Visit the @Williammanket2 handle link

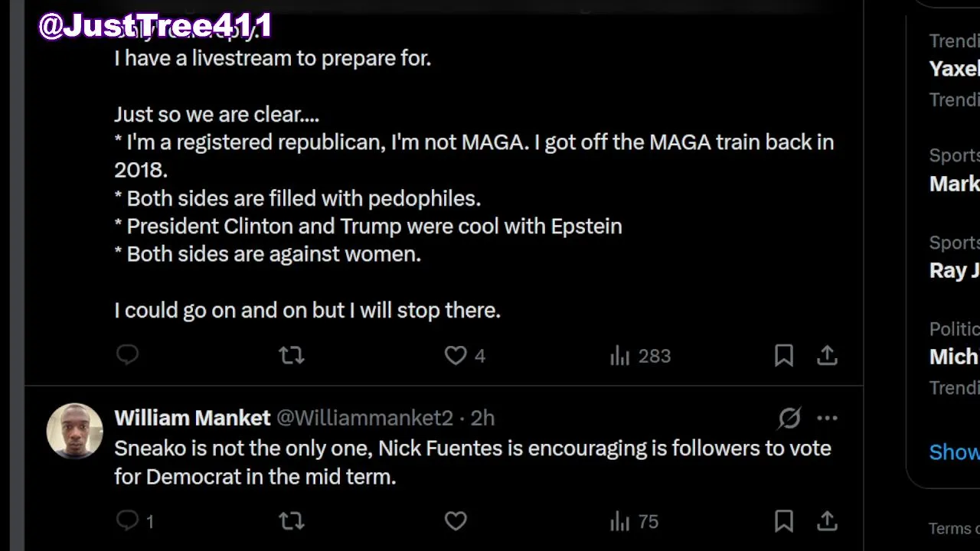click(364, 418)
